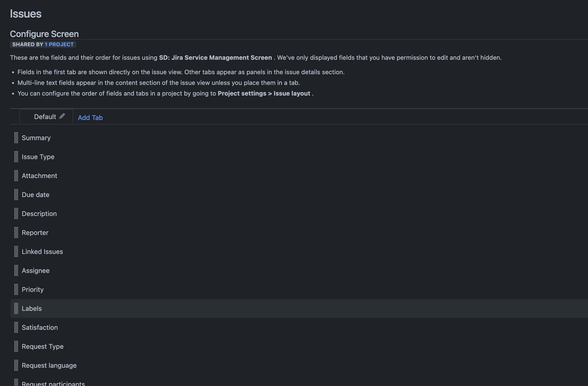
Task: Select the Reporter field row
Action: [x=299, y=233]
